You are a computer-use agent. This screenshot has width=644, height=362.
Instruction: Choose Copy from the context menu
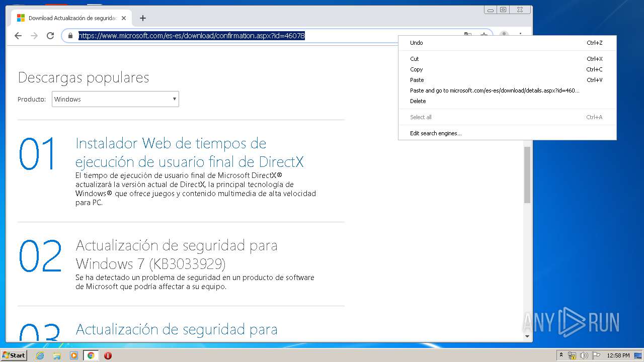[x=507, y=69]
